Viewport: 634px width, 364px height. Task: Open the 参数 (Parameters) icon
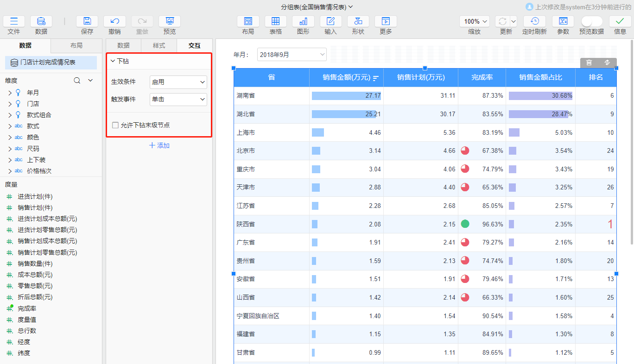click(x=563, y=21)
